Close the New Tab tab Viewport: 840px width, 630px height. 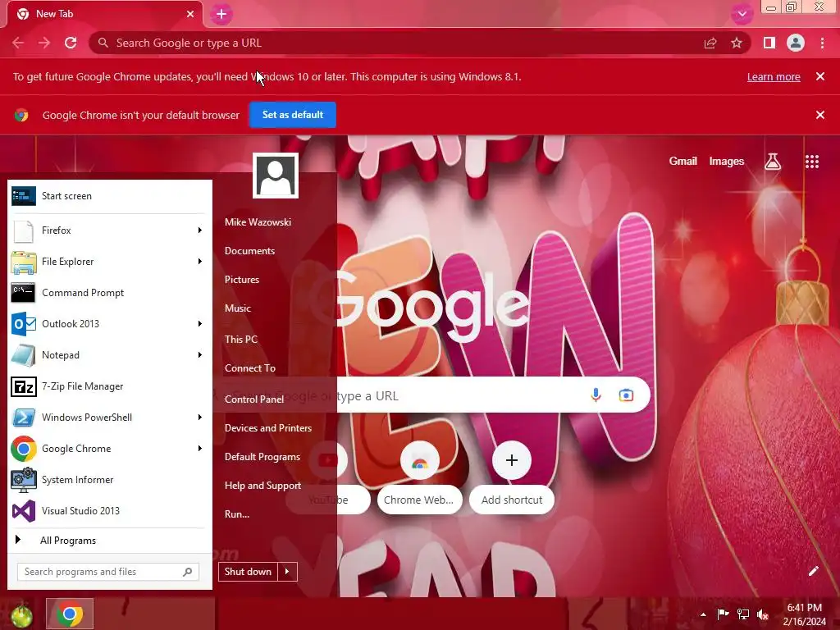(x=190, y=14)
